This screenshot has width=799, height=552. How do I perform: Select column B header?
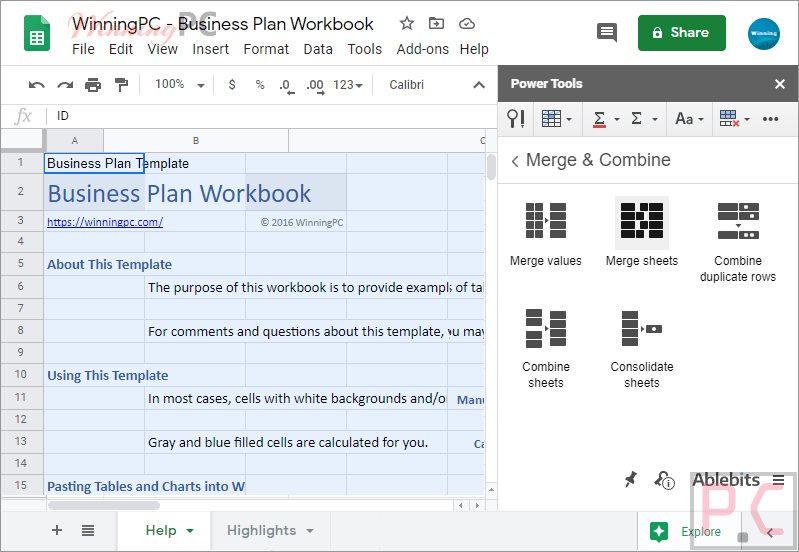196,141
